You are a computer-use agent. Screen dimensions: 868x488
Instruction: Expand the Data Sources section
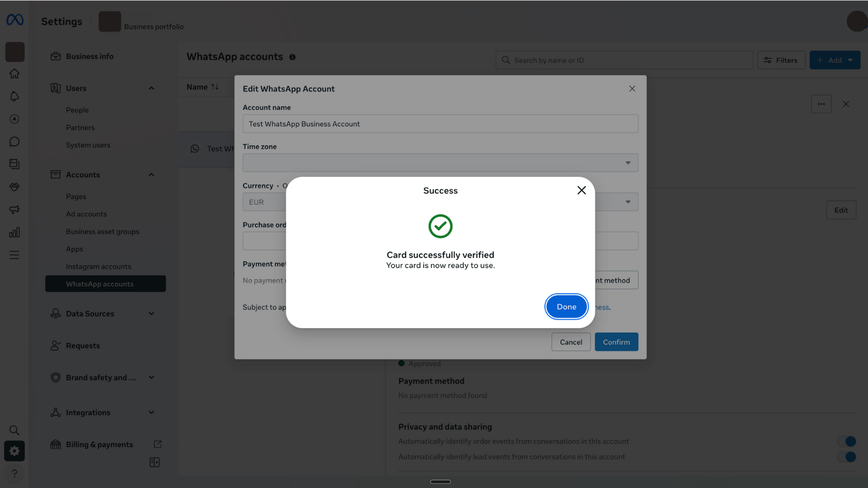pyautogui.click(x=151, y=314)
